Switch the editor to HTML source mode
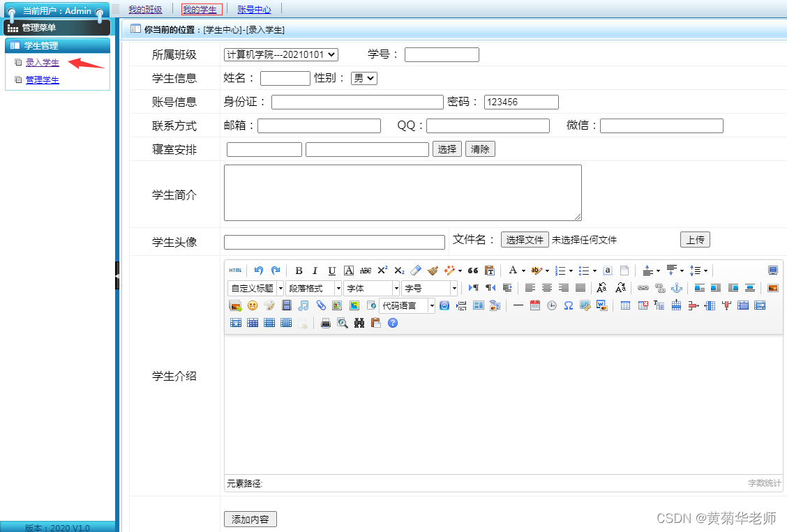This screenshot has height=532, width=787. tap(236, 271)
